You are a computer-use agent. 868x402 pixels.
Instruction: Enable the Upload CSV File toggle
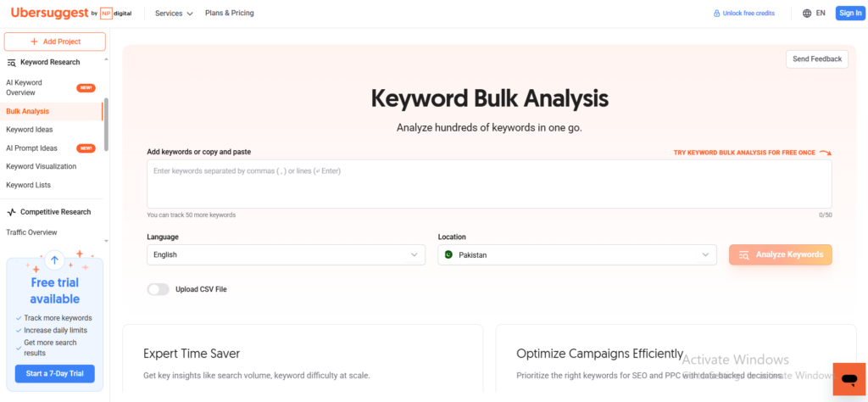coord(159,289)
